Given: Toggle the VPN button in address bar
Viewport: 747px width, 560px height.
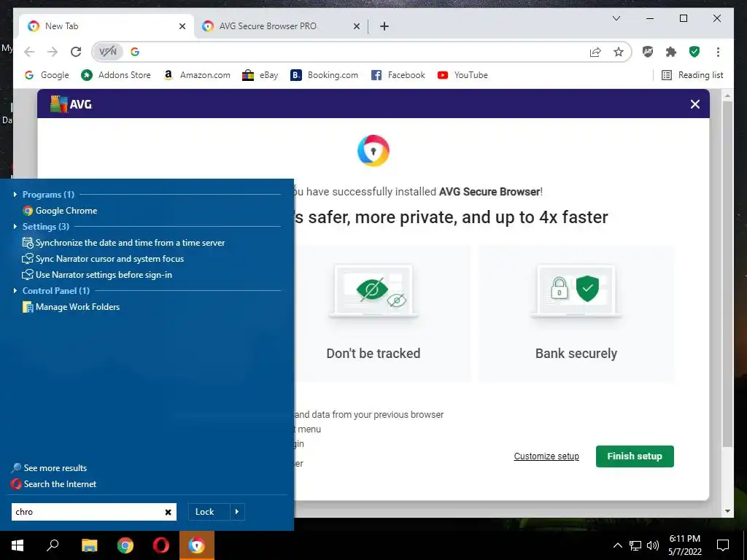Looking at the screenshot, I should (108, 52).
